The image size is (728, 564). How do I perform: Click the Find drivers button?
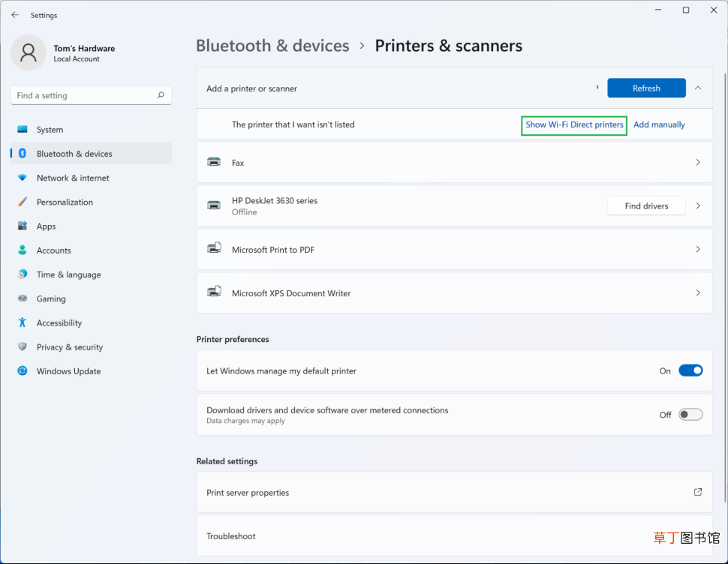646,206
